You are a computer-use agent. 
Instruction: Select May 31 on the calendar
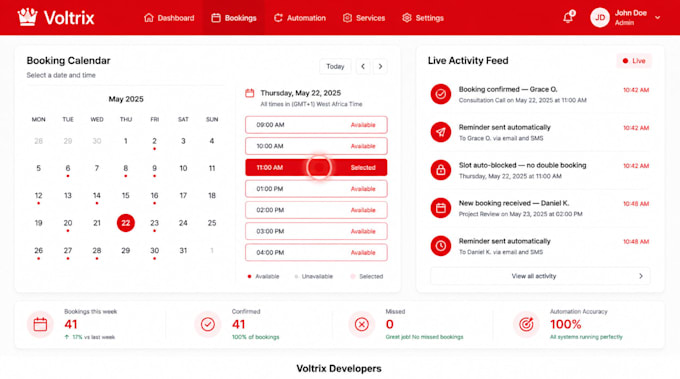tap(183, 251)
